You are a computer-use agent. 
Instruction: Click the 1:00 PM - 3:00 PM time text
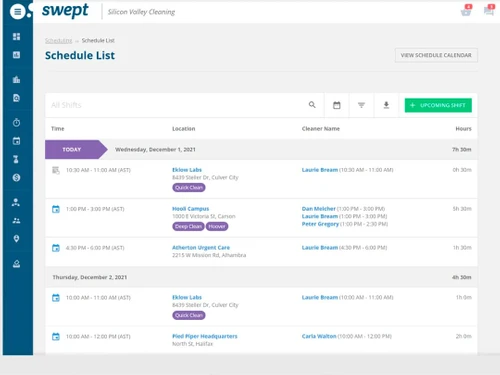(95, 209)
